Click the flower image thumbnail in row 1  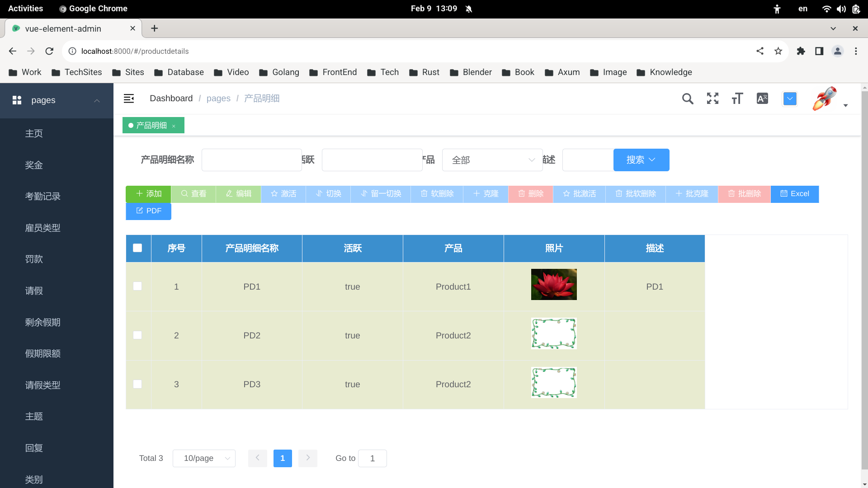click(x=553, y=284)
